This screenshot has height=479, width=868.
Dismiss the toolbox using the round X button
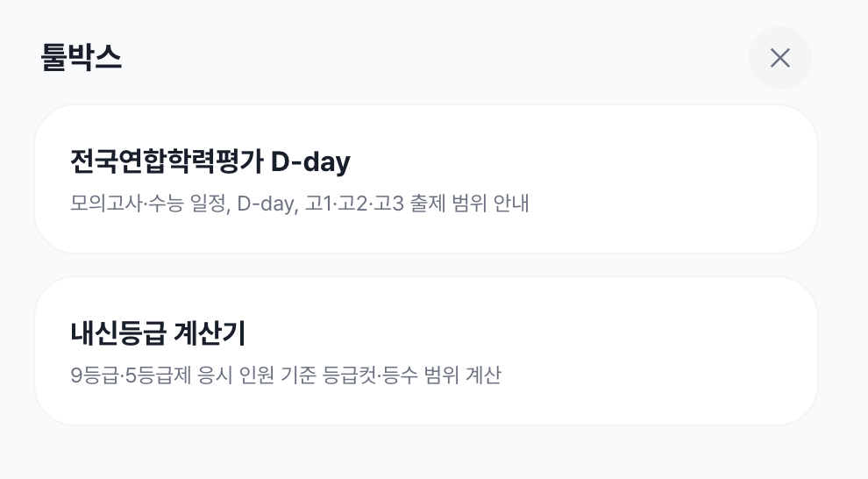click(780, 58)
